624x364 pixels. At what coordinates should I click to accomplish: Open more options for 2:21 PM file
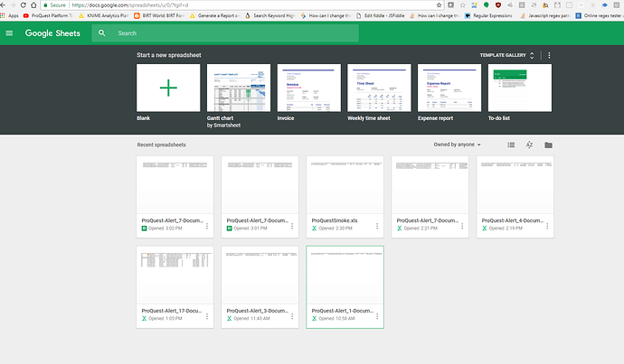coord(462,226)
